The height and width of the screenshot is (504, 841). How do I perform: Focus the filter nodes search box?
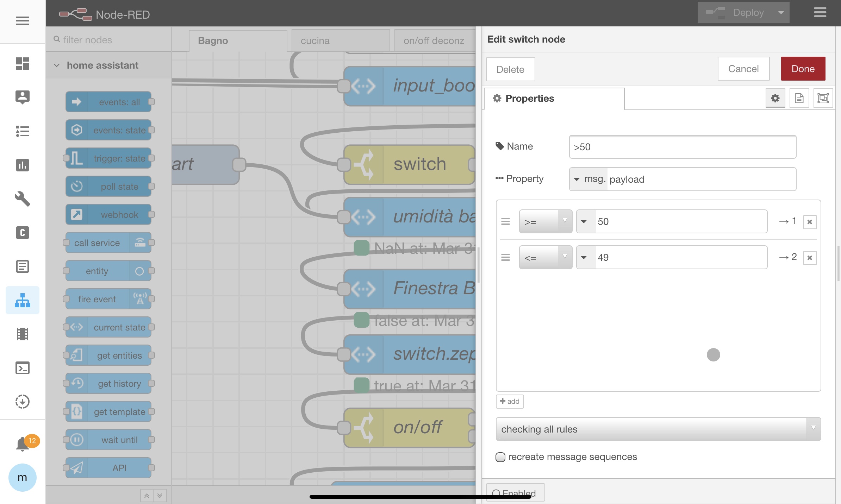pos(108,40)
